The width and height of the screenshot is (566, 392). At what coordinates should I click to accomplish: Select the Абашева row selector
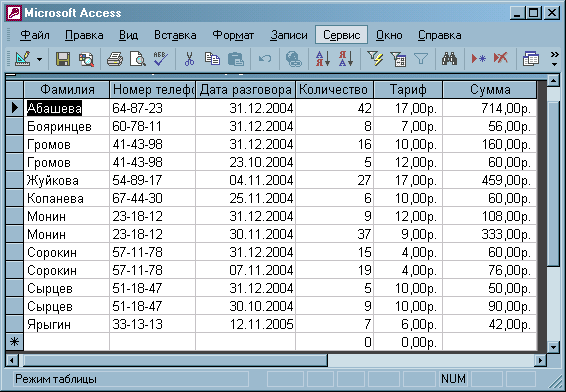(14, 108)
